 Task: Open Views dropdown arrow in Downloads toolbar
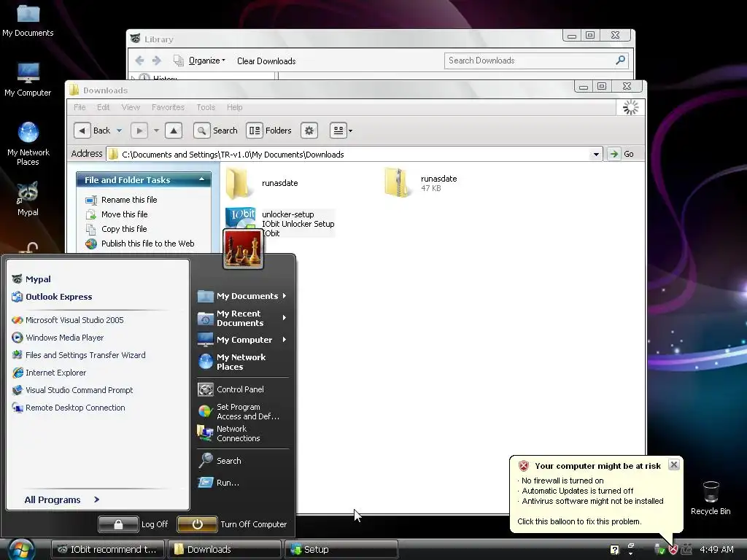(351, 131)
